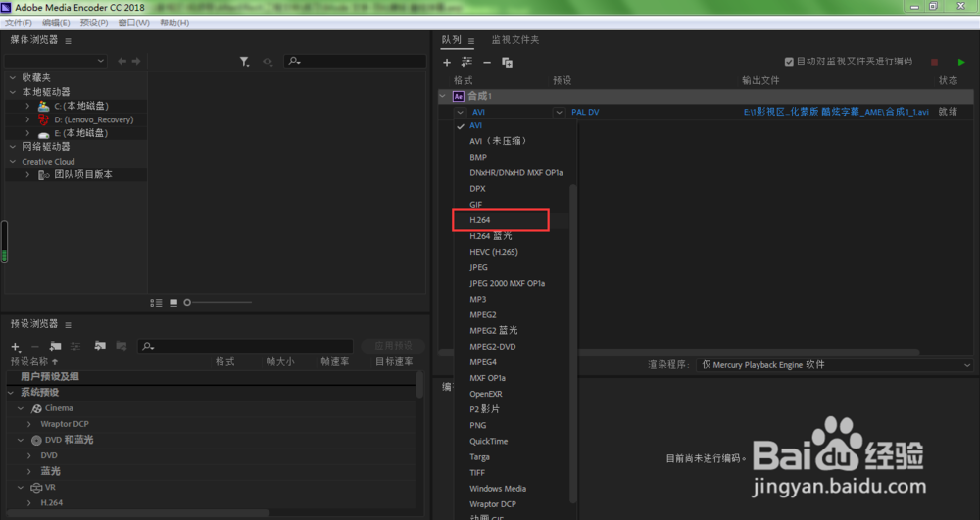Viewport: 980px width, 520px height.
Task: Open the media browser filter icon
Action: (244, 61)
